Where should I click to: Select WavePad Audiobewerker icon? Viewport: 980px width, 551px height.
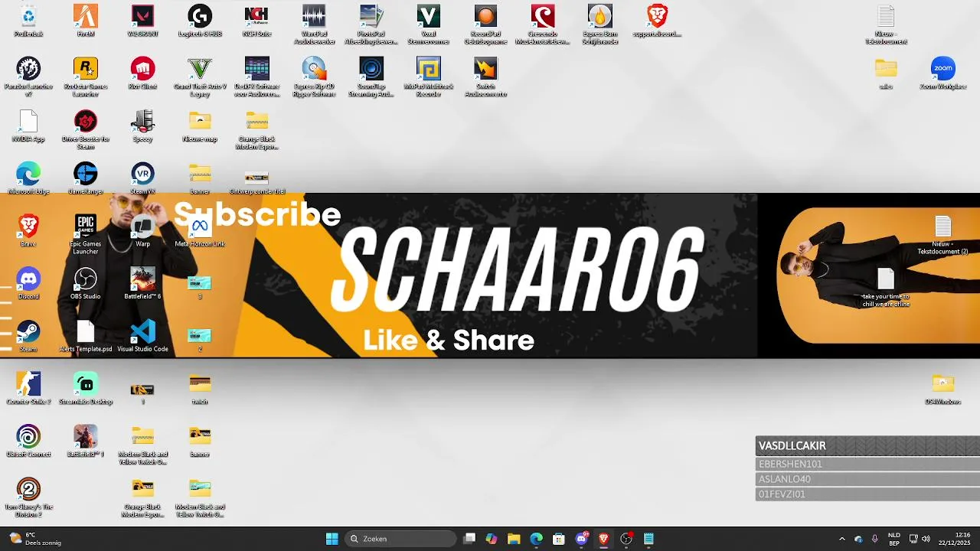coord(314,24)
